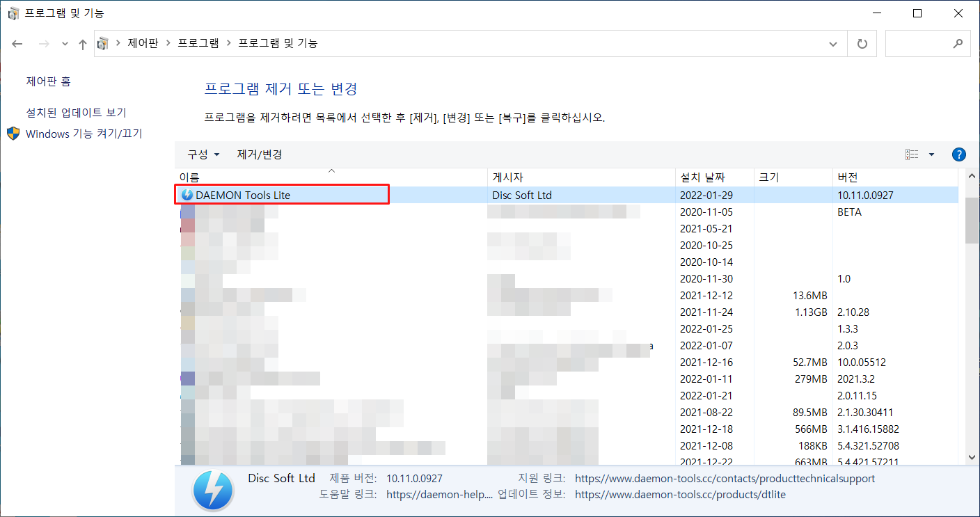Open the recent locations dropdown arrow
This screenshot has height=517, width=980.
(x=65, y=44)
